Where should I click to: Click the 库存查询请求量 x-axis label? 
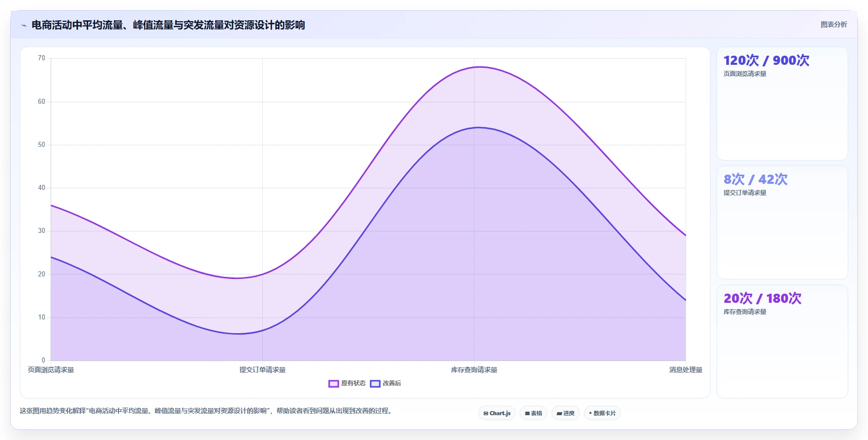(474, 370)
